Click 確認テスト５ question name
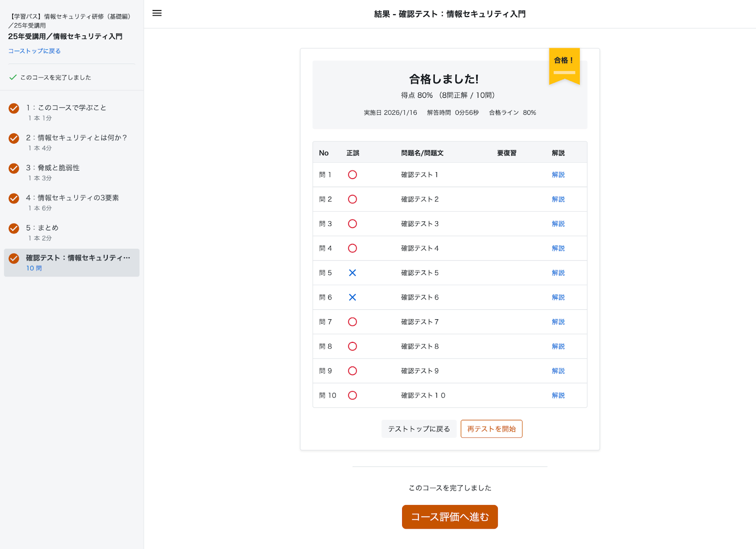The image size is (756, 549). 420,273
